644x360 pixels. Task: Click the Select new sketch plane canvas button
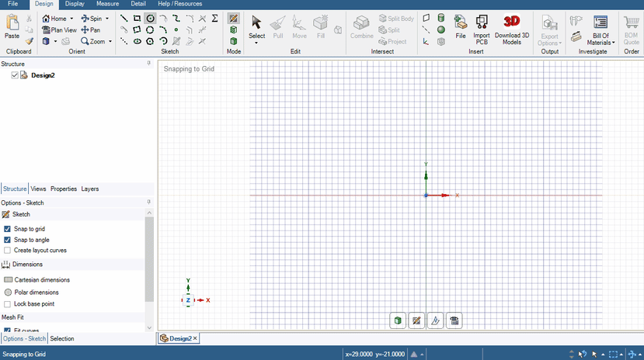point(416,320)
